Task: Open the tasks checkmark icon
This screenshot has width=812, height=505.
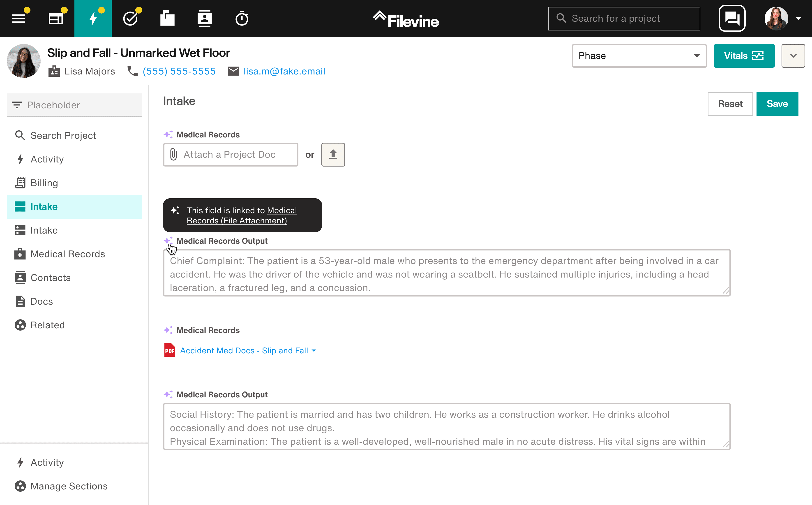Action: (x=130, y=19)
